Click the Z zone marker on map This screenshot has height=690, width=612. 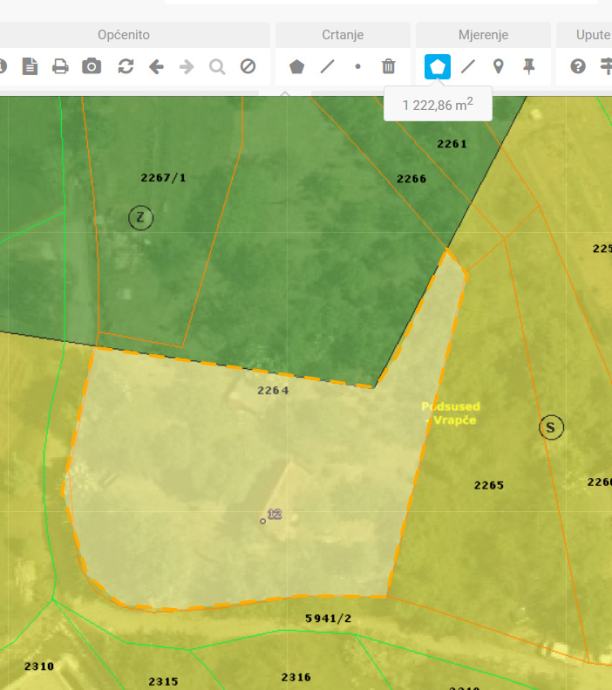coord(141,217)
